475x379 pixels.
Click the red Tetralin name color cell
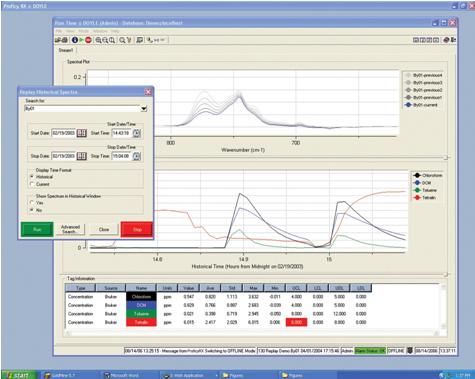[x=141, y=322]
